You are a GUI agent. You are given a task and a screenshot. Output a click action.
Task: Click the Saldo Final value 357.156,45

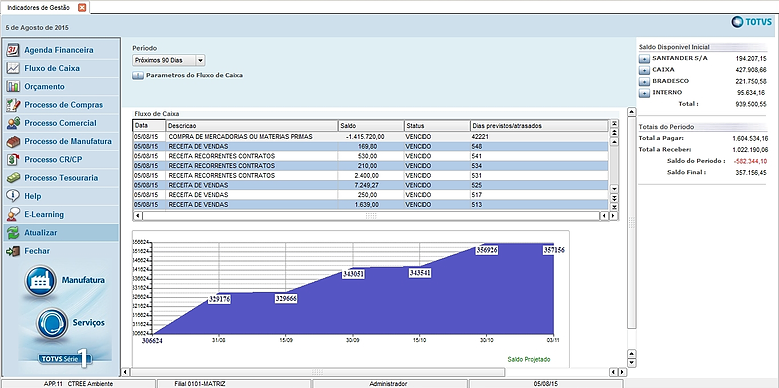click(x=751, y=172)
